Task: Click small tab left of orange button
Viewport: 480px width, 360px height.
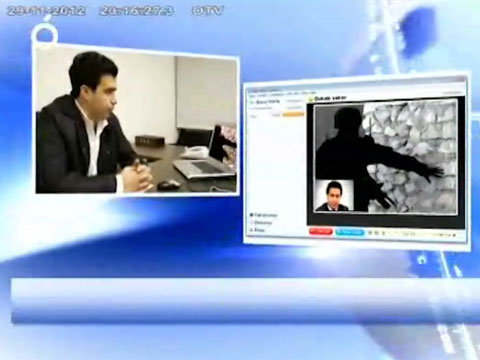Action: click(x=276, y=115)
